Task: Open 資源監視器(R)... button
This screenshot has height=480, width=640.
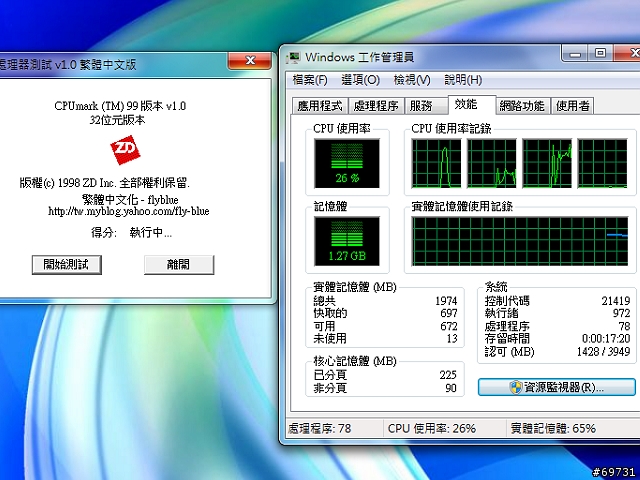Action: [x=557, y=387]
